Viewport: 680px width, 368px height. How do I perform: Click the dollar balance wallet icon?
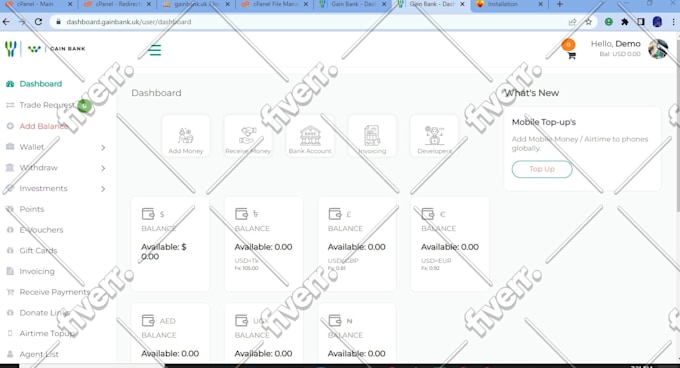click(x=148, y=214)
